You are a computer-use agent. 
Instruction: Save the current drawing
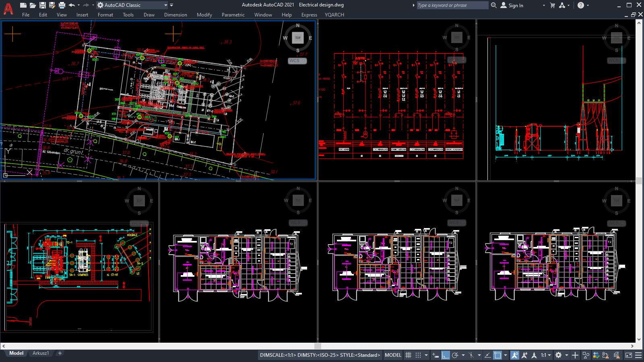click(43, 5)
